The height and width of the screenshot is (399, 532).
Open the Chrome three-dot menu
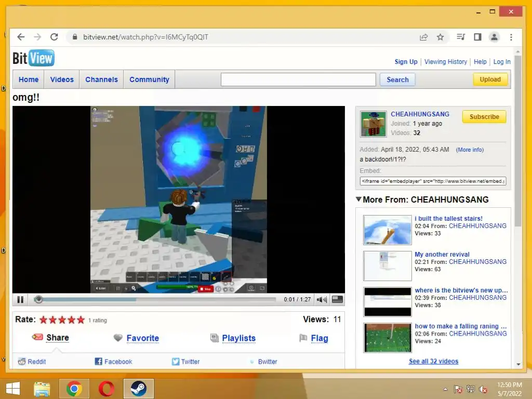[511, 37]
